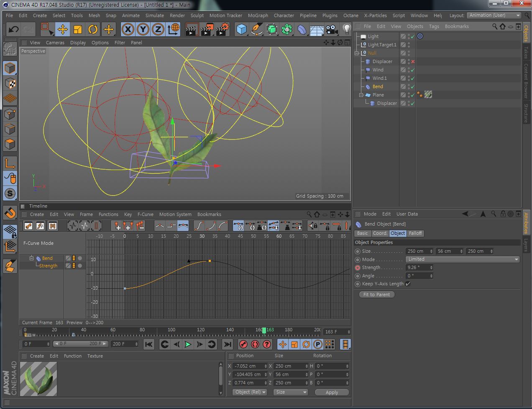Screen dimensions: 532x409
Task: Open the Simulate menu
Action: point(155,15)
